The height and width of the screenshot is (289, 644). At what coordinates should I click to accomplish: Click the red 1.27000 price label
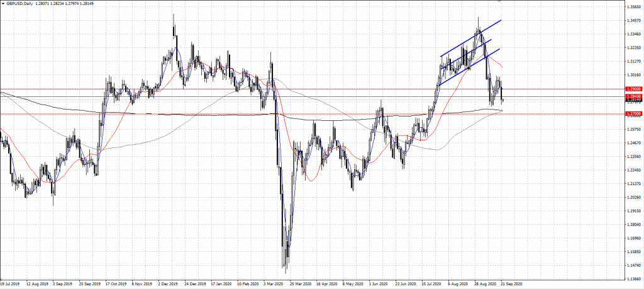pyautogui.click(x=633, y=114)
